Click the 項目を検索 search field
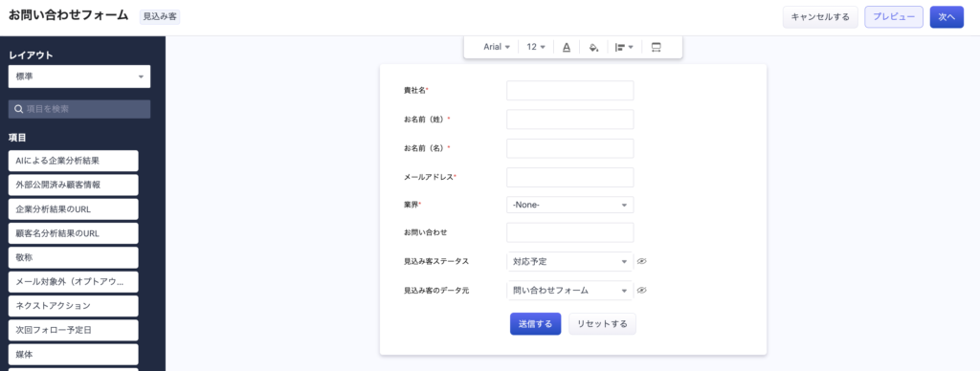Screen dimensions: 980x371 tap(79, 109)
